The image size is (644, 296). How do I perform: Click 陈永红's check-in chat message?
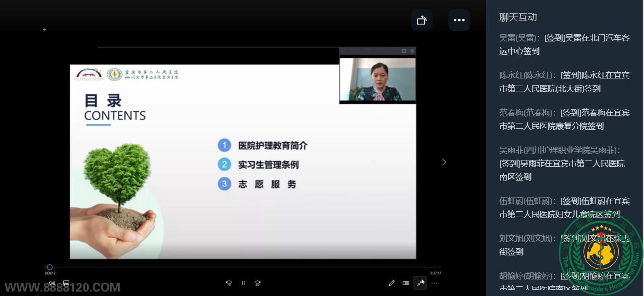[564, 82]
